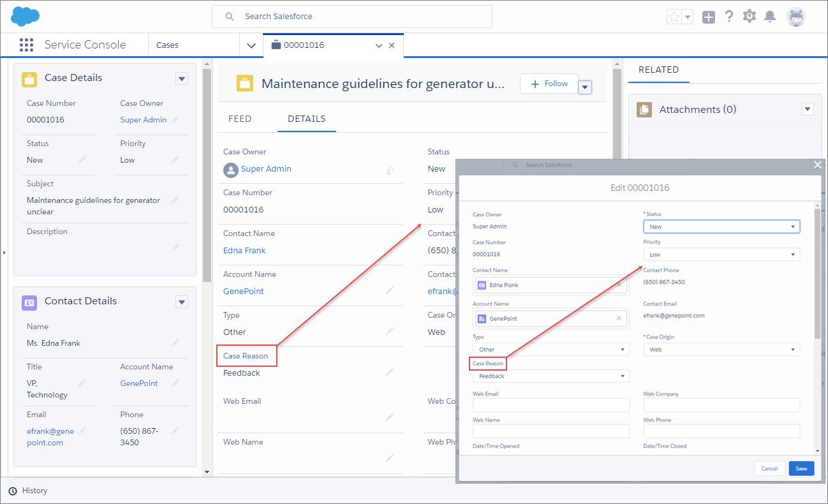Image resolution: width=828 pixels, height=504 pixels.
Task: Edit the contact Email pencil icon
Action: pos(82,431)
